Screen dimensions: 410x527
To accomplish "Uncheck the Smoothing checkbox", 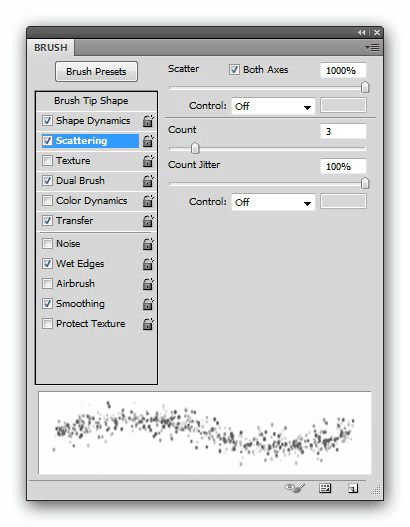I will tap(47, 303).
